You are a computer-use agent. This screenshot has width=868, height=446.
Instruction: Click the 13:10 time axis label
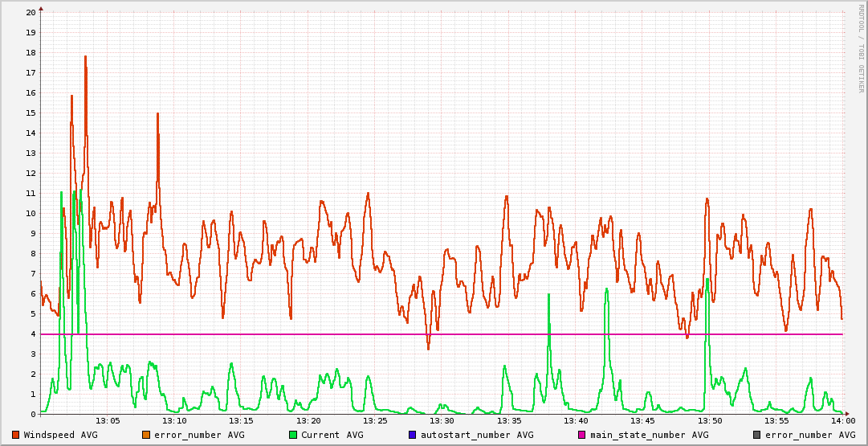pyautogui.click(x=174, y=421)
